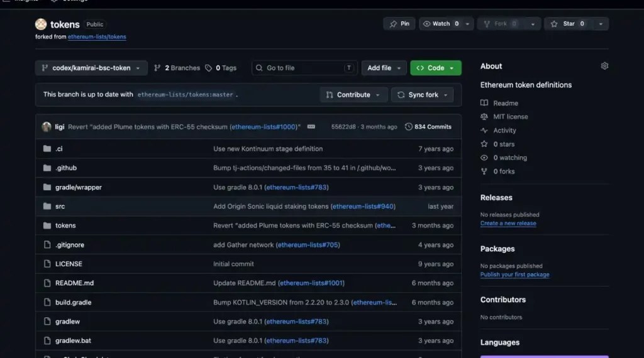The height and width of the screenshot is (358, 644).
Task: Click Publish your first package
Action: coord(514,274)
